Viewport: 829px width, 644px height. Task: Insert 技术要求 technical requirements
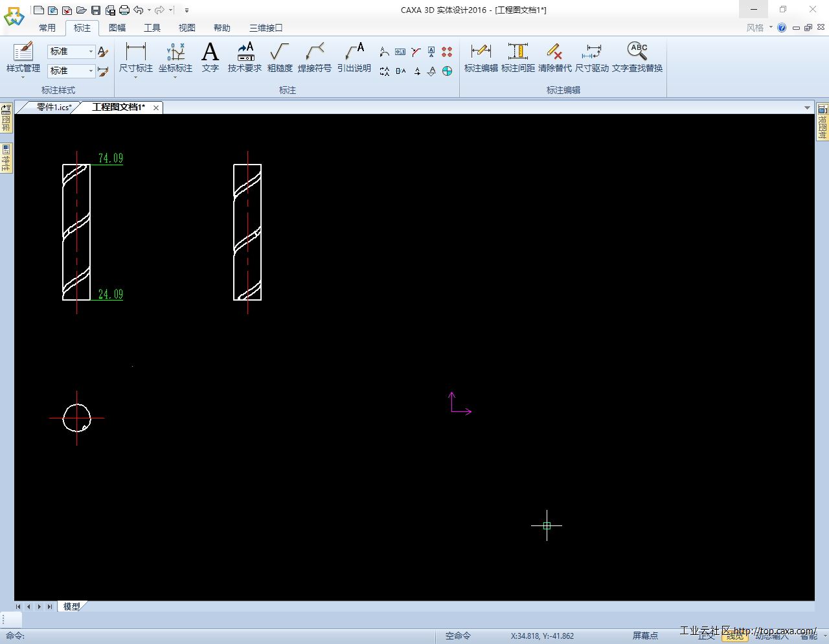click(244, 57)
